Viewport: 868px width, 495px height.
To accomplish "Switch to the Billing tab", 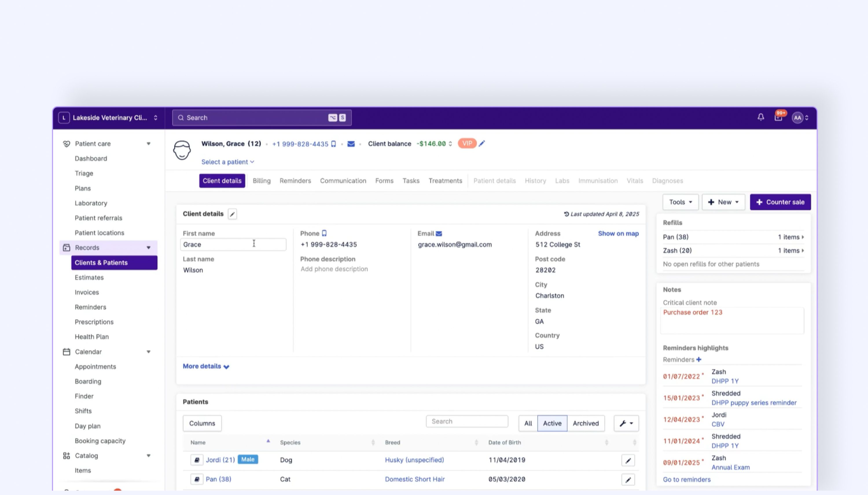I will (262, 181).
